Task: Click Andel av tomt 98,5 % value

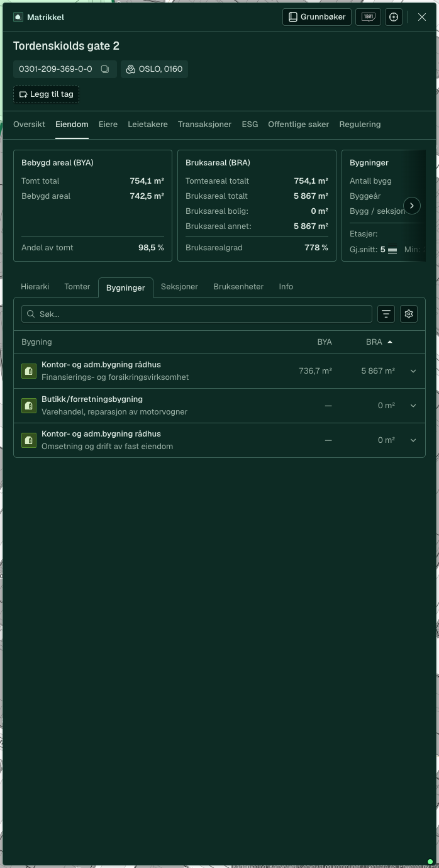Action: tap(151, 248)
